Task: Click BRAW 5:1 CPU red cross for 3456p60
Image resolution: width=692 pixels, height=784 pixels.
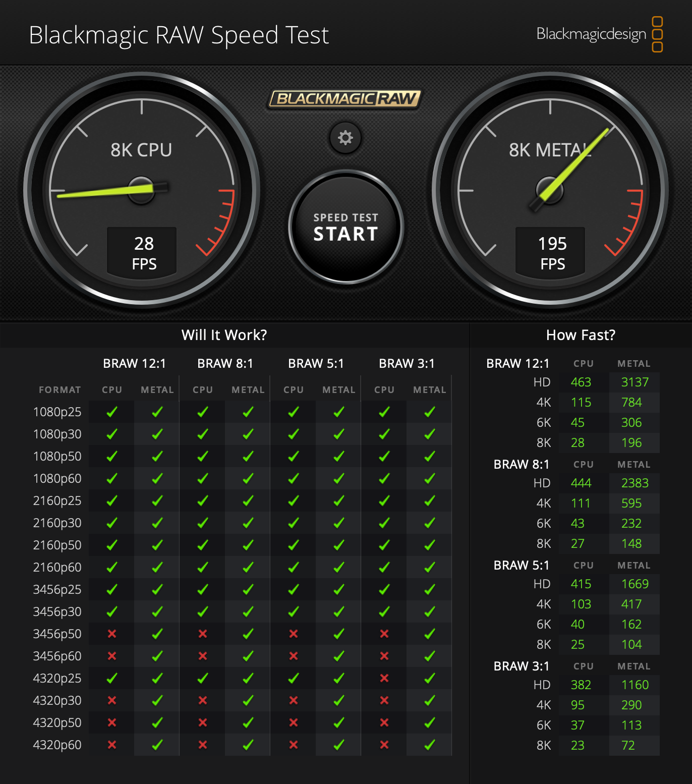Action: coord(294,656)
